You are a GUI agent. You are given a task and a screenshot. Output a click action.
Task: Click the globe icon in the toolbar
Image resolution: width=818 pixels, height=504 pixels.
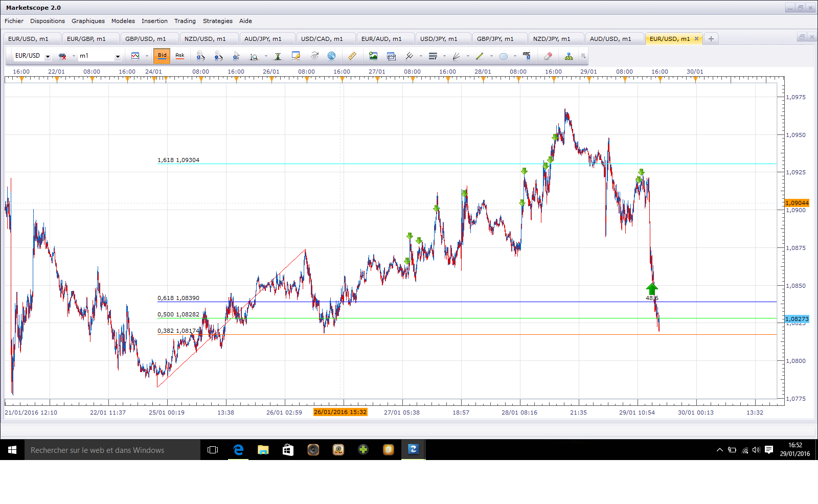[331, 56]
